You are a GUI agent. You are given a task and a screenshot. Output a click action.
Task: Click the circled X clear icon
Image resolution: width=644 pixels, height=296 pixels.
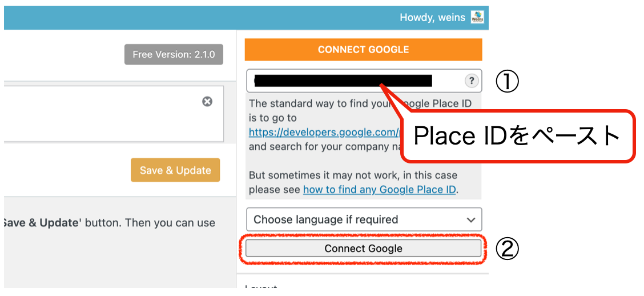click(207, 102)
